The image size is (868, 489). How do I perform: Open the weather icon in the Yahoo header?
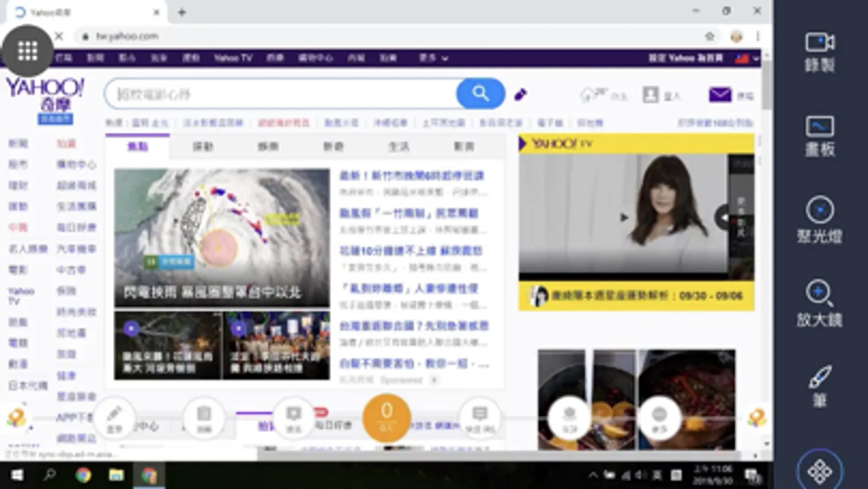(x=593, y=95)
